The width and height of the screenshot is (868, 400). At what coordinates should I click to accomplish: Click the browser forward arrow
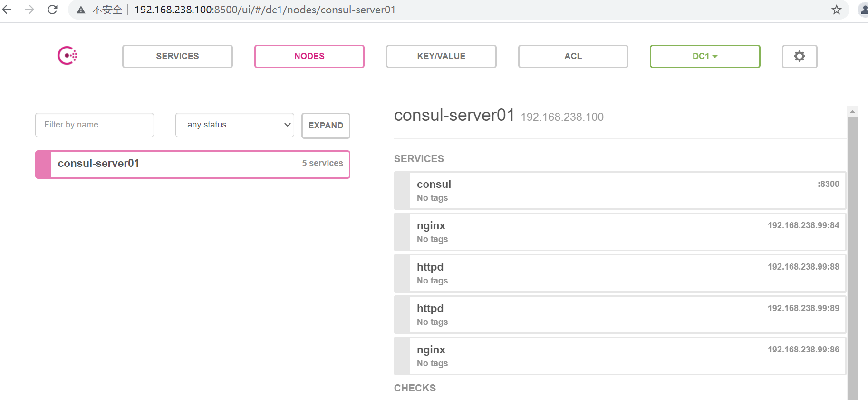pos(29,10)
